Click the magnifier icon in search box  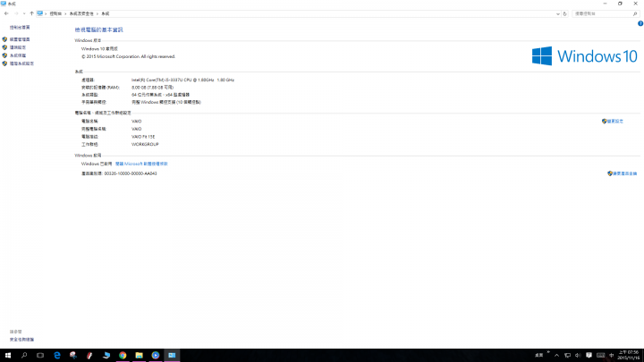coord(635,14)
